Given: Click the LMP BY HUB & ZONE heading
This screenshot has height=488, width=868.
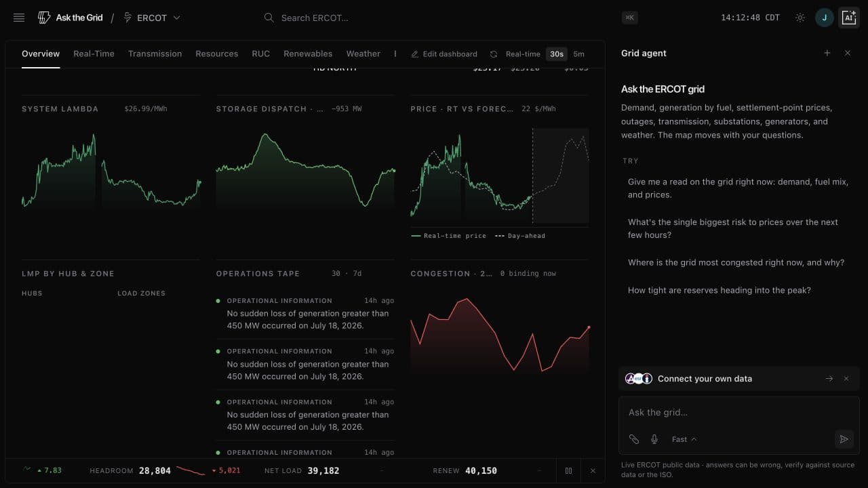Looking at the screenshot, I should tap(68, 274).
